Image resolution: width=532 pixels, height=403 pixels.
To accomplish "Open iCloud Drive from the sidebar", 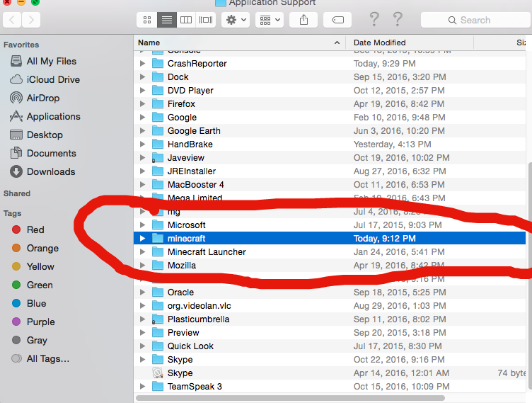I will [x=45, y=79].
